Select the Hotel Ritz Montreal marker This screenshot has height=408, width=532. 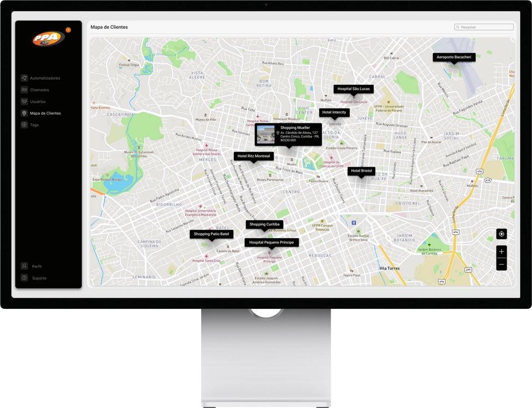click(254, 156)
